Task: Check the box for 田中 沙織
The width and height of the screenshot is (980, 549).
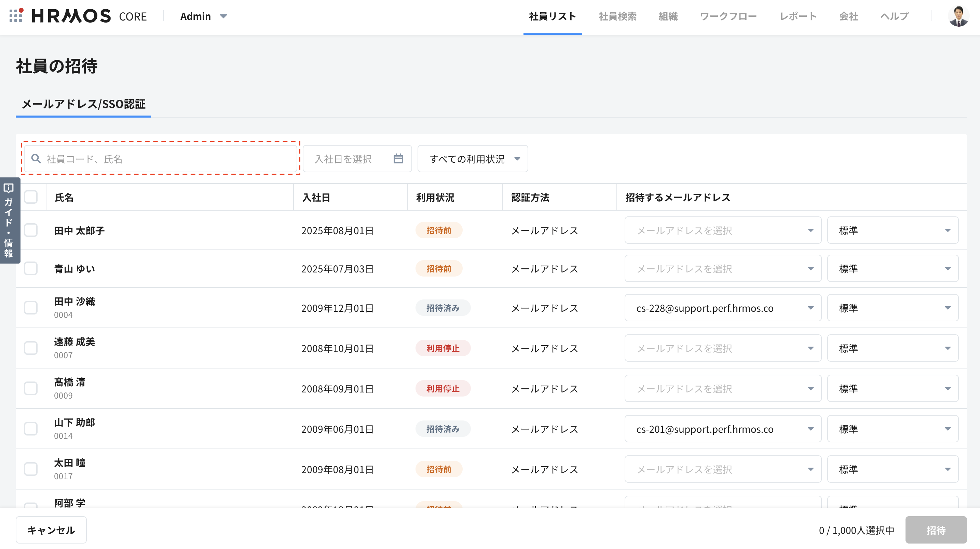Action: pyautogui.click(x=31, y=308)
